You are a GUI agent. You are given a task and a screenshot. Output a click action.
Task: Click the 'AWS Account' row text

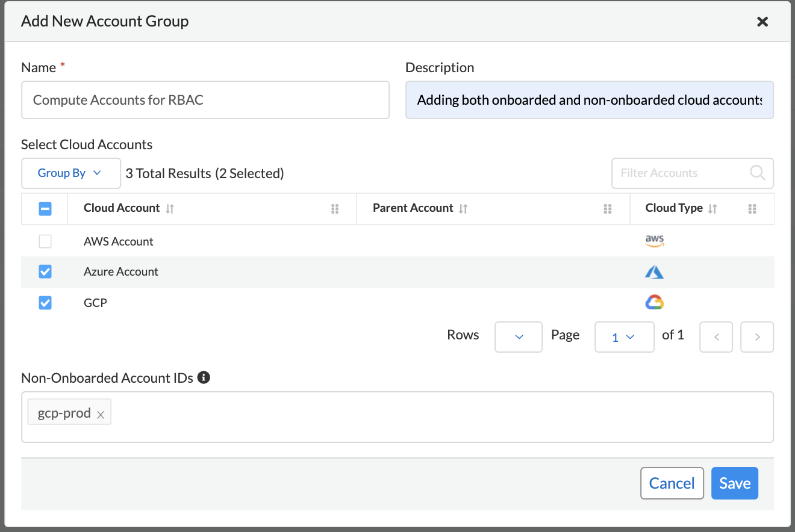pyautogui.click(x=119, y=241)
